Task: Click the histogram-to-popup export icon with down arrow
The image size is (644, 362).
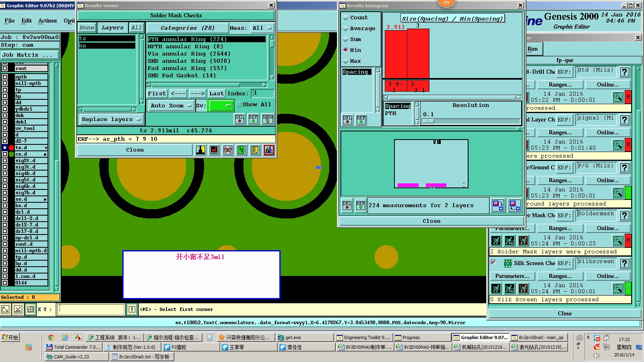Action: click(498, 206)
